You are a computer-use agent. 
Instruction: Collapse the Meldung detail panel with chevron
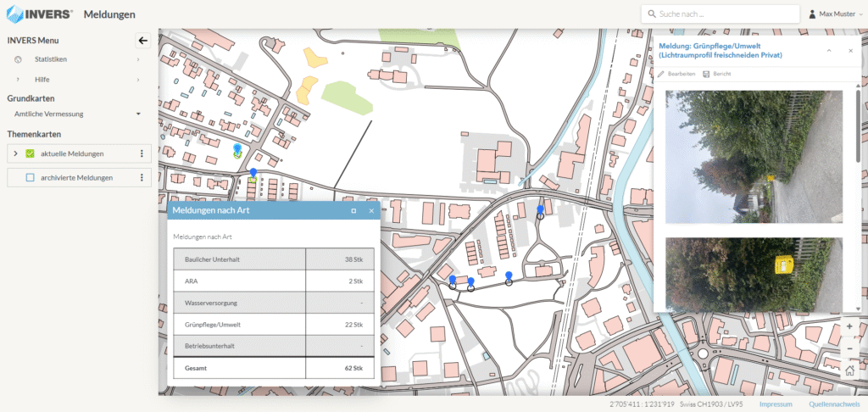(829, 51)
